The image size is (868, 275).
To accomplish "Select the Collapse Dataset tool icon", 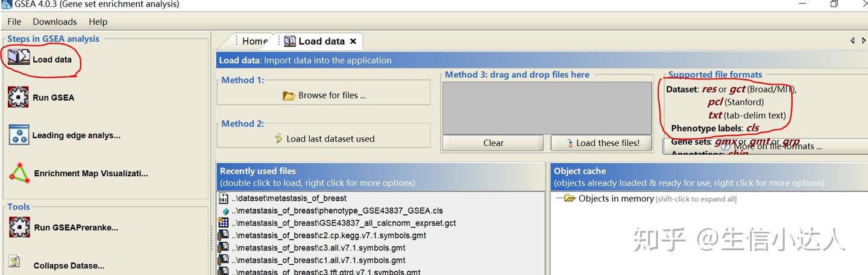I will pos(14,262).
